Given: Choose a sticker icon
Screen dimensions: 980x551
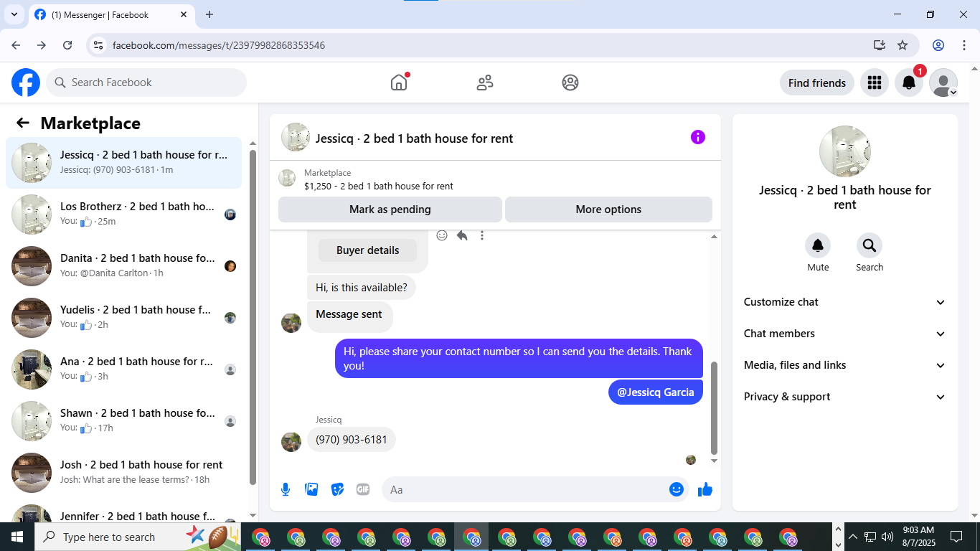Looking at the screenshot, I should (337, 489).
